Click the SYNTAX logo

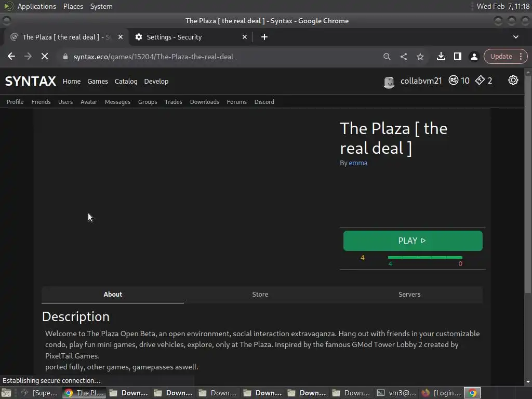click(31, 81)
